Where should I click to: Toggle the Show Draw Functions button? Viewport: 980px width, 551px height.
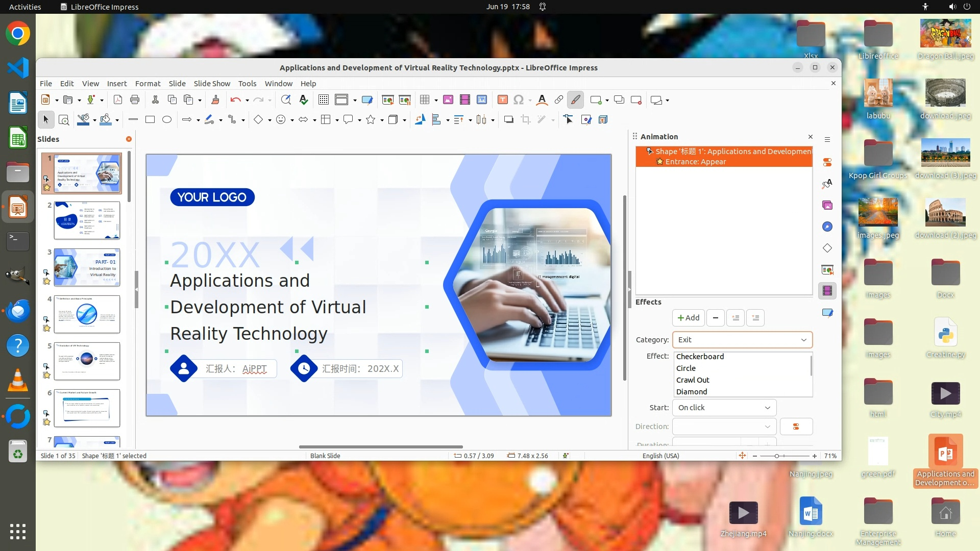tap(575, 100)
